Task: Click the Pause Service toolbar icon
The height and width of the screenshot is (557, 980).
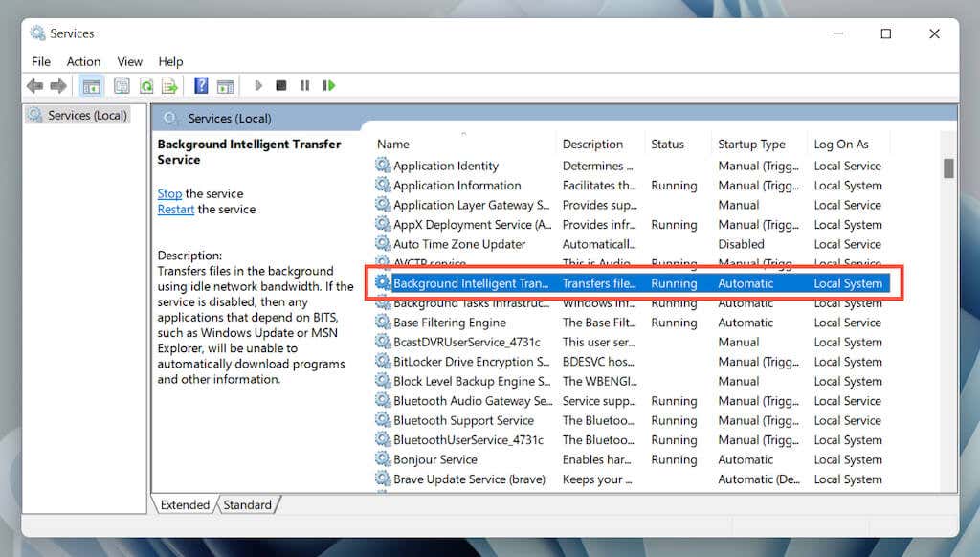Action: click(304, 85)
